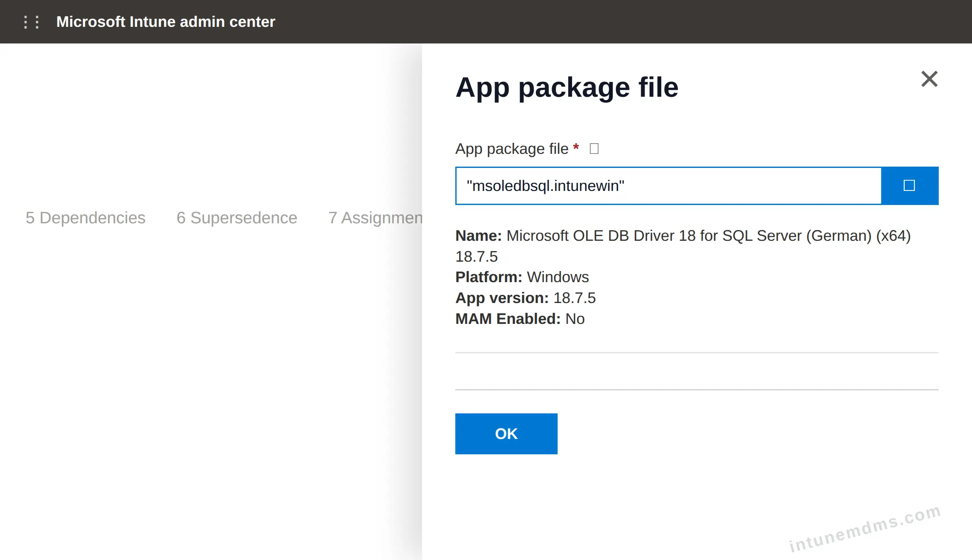The height and width of the screenshot is (560, 972).
Task: Open the app launcher grid icon
Action: [x=32, y=22]
